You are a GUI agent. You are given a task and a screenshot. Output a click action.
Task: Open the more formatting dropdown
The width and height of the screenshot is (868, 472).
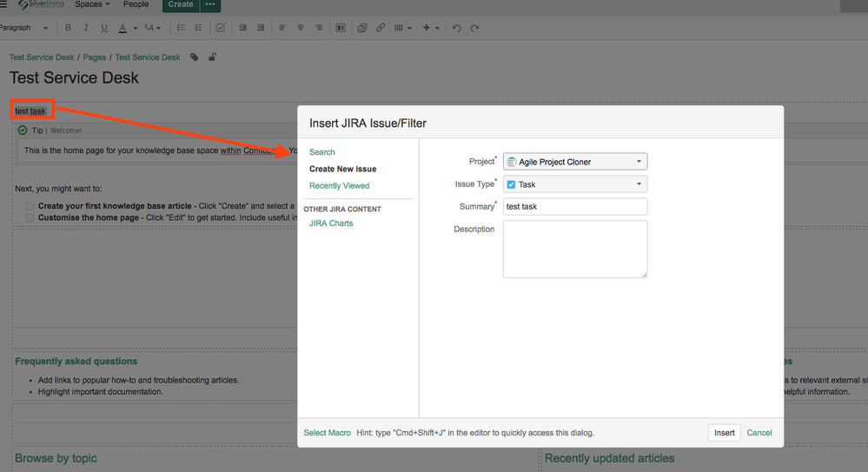click(x=153, y=28)
